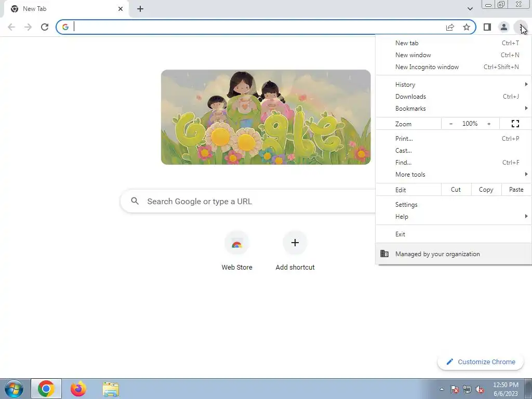The width and height of the screenshot is (532, 399).
Task: Expand the Help submenu
Action: pos(454,217)
